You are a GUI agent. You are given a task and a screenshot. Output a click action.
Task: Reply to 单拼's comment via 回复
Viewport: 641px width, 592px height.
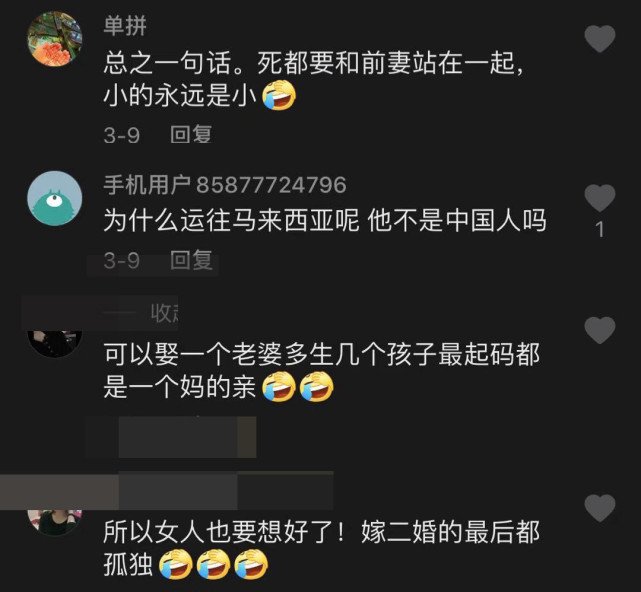pyautogui.click(x=191, y=135)
